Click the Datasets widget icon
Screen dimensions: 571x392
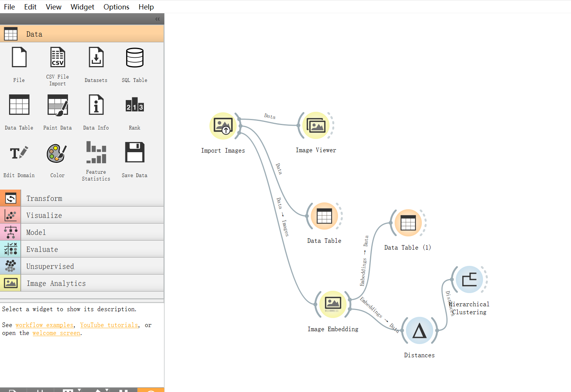[96, 58]
